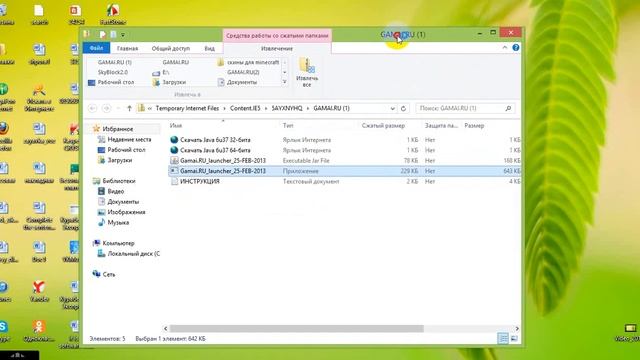This screenshot has height=360, width=640.
Task: Open the Файл ribbon tab
Action: click(96, 48)
